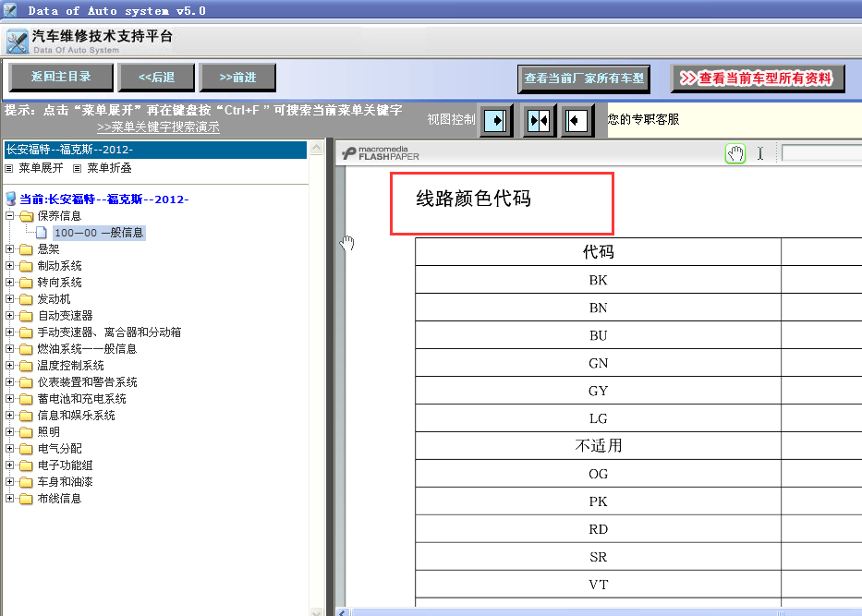Screen dimensions: 862x616
Task: Collapse the 保养信息 tree node
Action: click(x=9, y=216)
